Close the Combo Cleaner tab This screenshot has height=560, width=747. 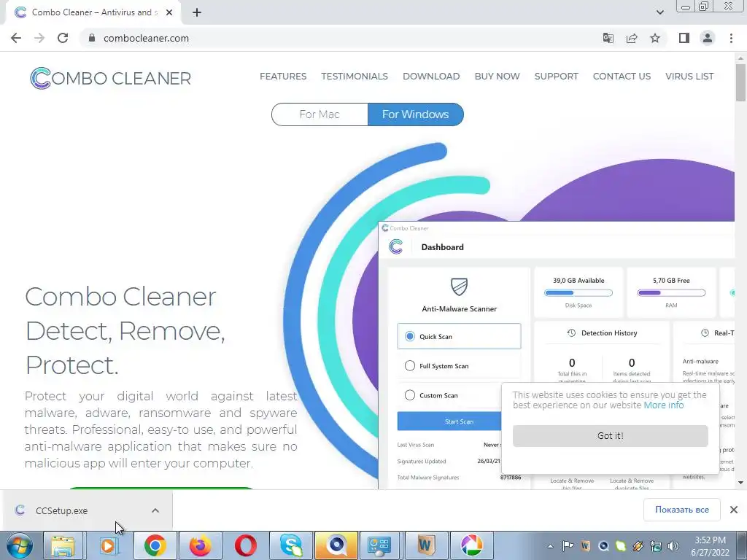(169, 12)
